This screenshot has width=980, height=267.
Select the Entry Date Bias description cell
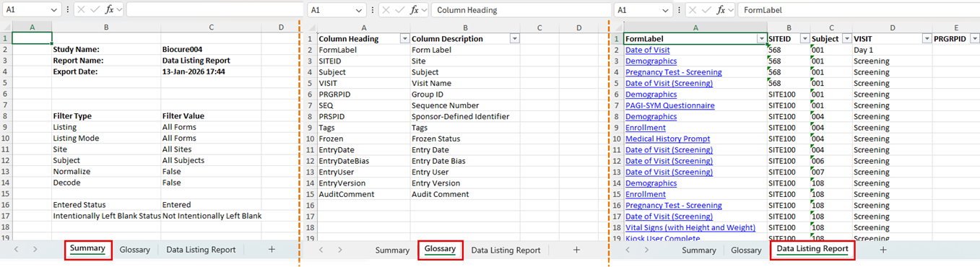465,161
